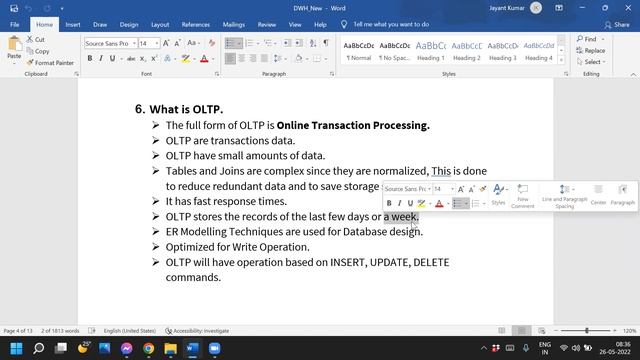Toggle Bold in the mini toolbar

click(x=389, y=203)
